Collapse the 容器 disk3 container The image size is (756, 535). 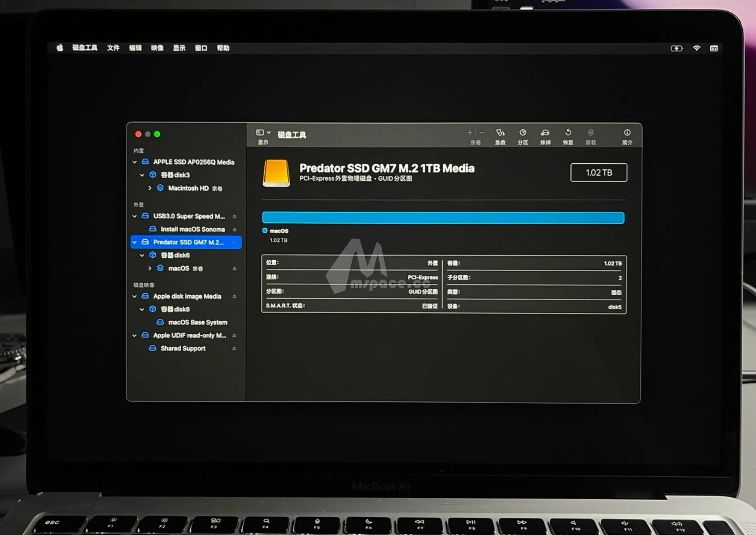point(142,175)
